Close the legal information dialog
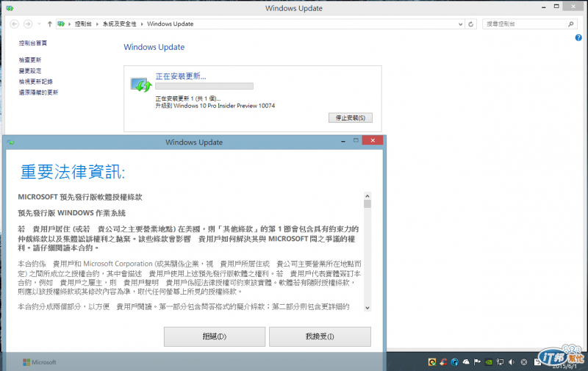The width and height of the screenshot is (588, 371). coord(373,140)
